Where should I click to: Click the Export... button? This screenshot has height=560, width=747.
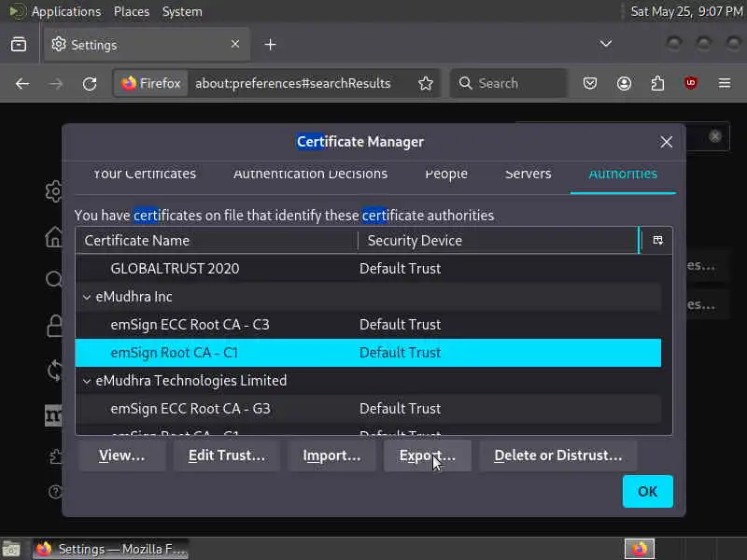pos(428,455)
